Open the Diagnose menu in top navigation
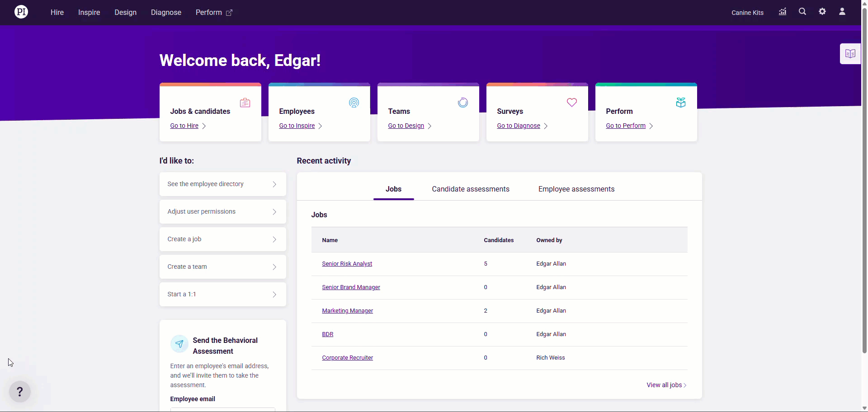The width and height of the screenshot is (868, 412). pyautogui.click(x=166, y=13)
